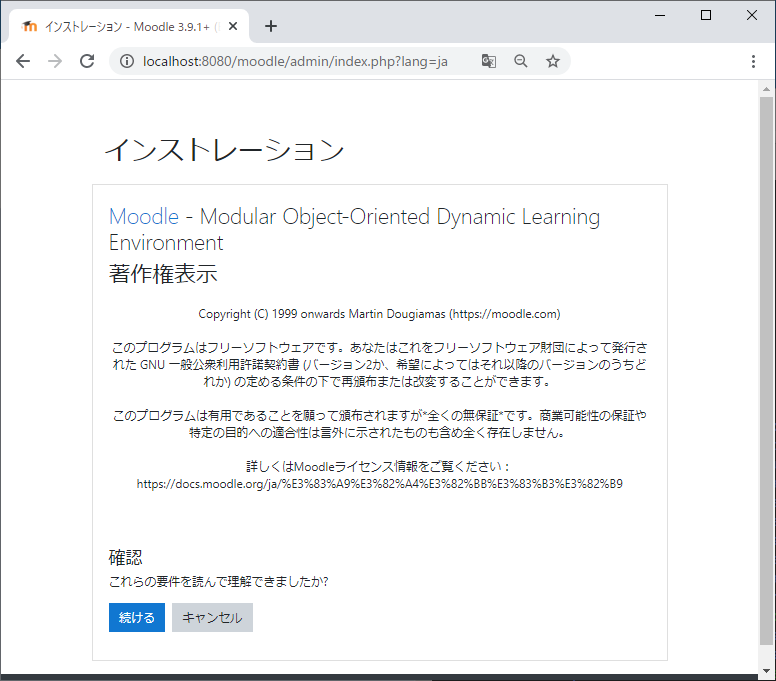View site information icon in address bar
The image size is (776, 681).
pyautogui.click(x=127, y=61)
